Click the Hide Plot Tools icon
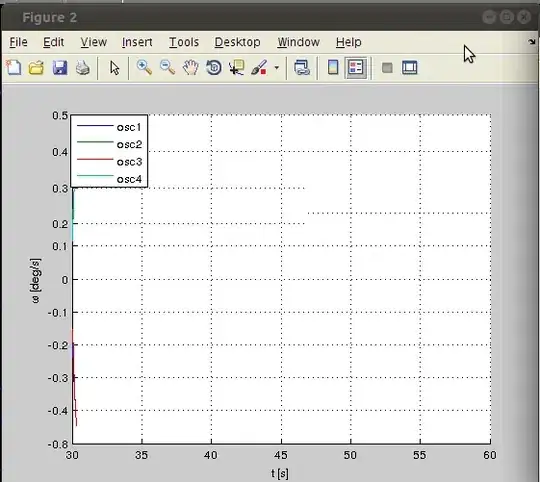Screen dimensions: 540x482 pyautogui.click(x=387, y=68)
